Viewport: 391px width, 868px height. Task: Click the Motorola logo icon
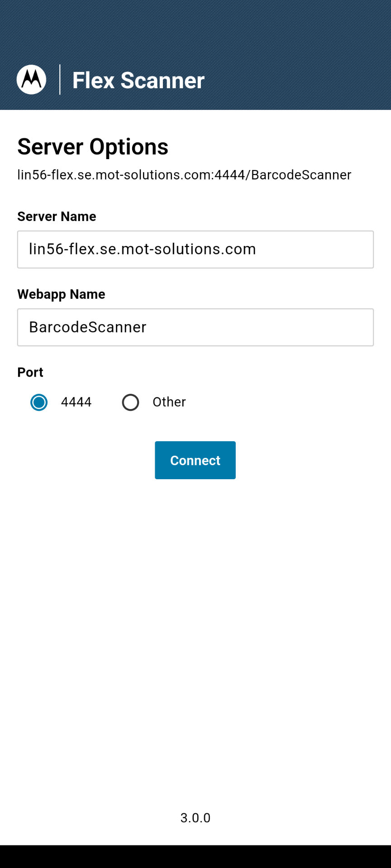(x=31, y=79)
